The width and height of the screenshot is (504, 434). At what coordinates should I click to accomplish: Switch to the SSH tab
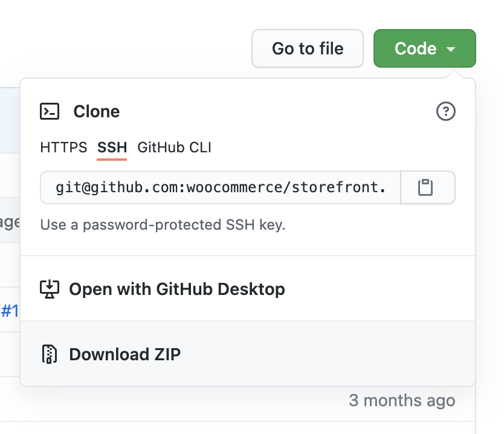tap(112, 147)
